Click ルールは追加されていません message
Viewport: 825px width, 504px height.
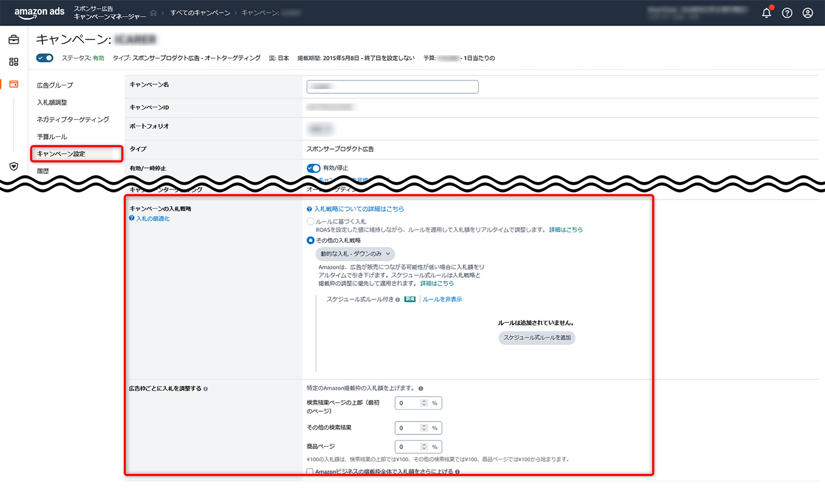point(536,323)
